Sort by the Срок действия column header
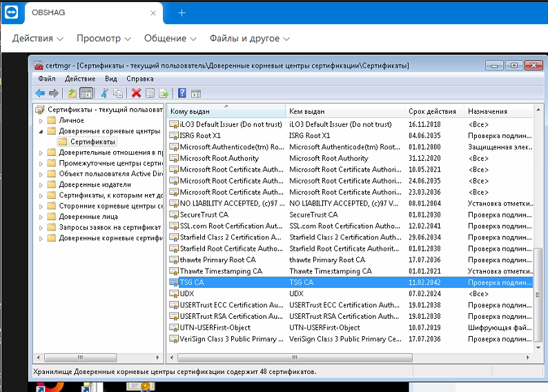Image resolution: width=548 pixels, height=392 pixels. point(432,111)
